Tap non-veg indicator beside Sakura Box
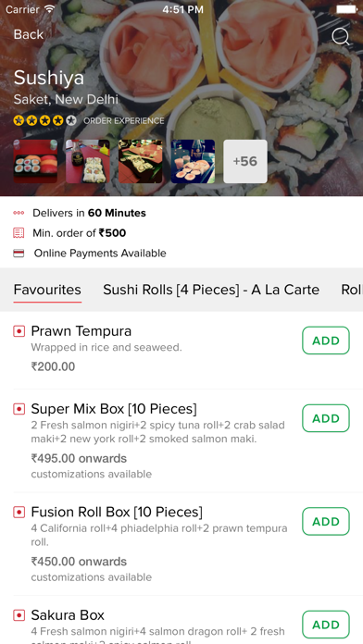 [19, 615]
